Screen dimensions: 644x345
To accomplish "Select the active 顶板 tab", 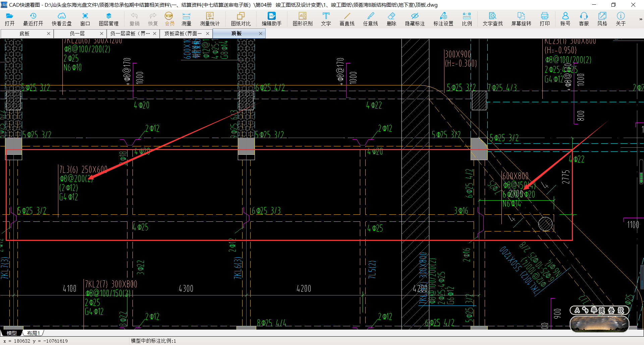I will coord(236,33).
